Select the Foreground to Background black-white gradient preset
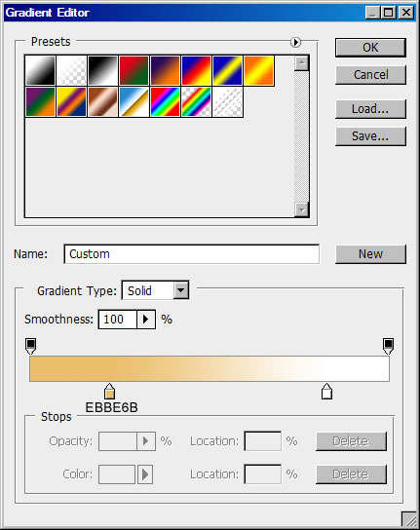Image resolution: width=420 pixels, height=530 pixels. click(40, 70)
